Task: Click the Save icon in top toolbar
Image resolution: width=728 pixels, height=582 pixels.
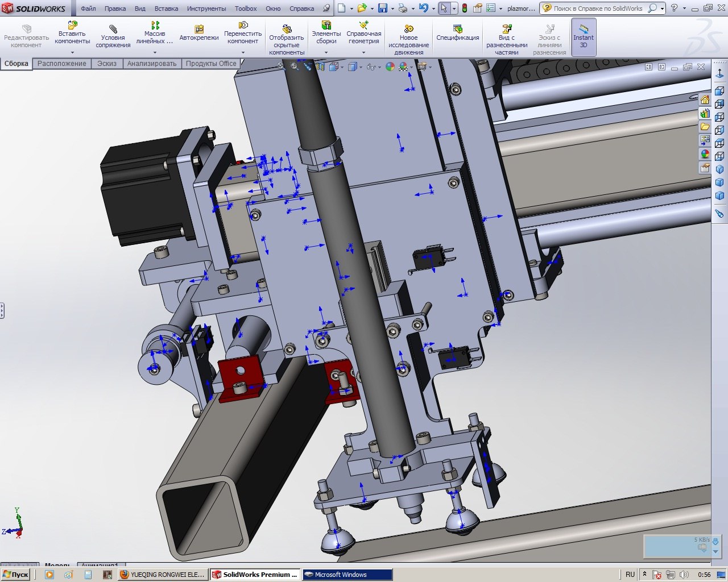Action: click(383, 9)
